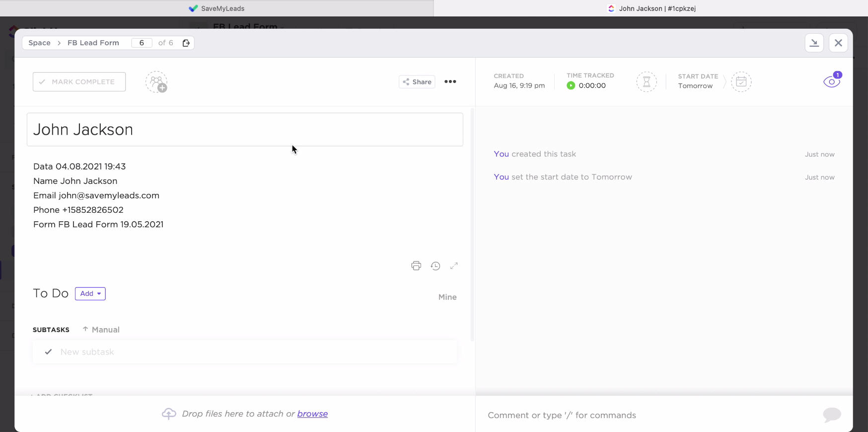Select the John Jackson browser tab
This screenshot has width=868, height=432.
651,8
